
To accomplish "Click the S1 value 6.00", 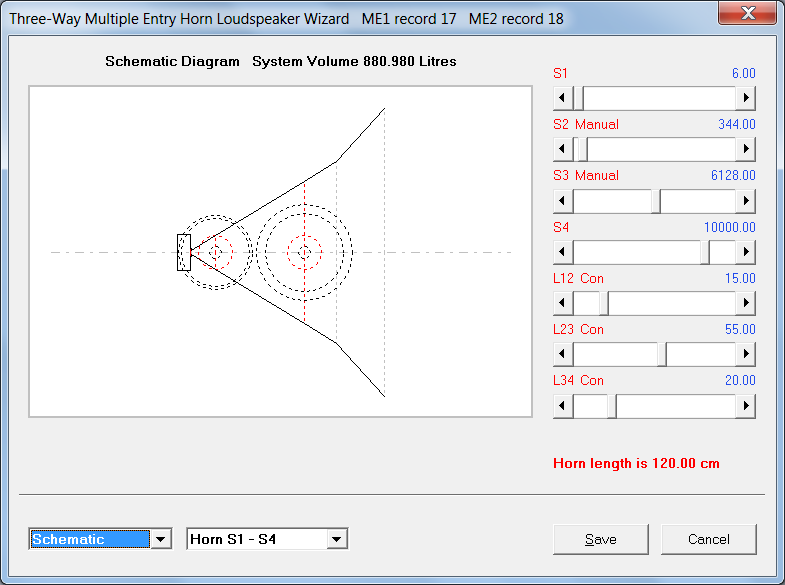I will [743, 73].
